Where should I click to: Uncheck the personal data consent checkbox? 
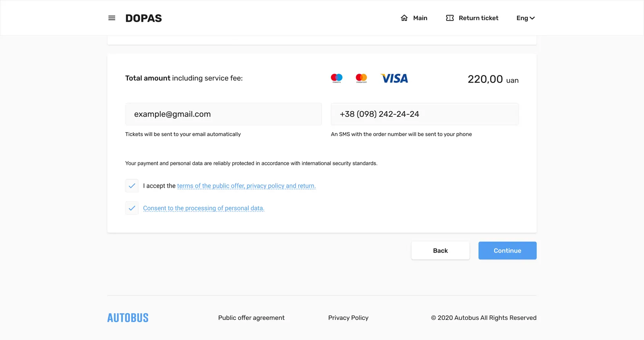click(x=132, y=208)
